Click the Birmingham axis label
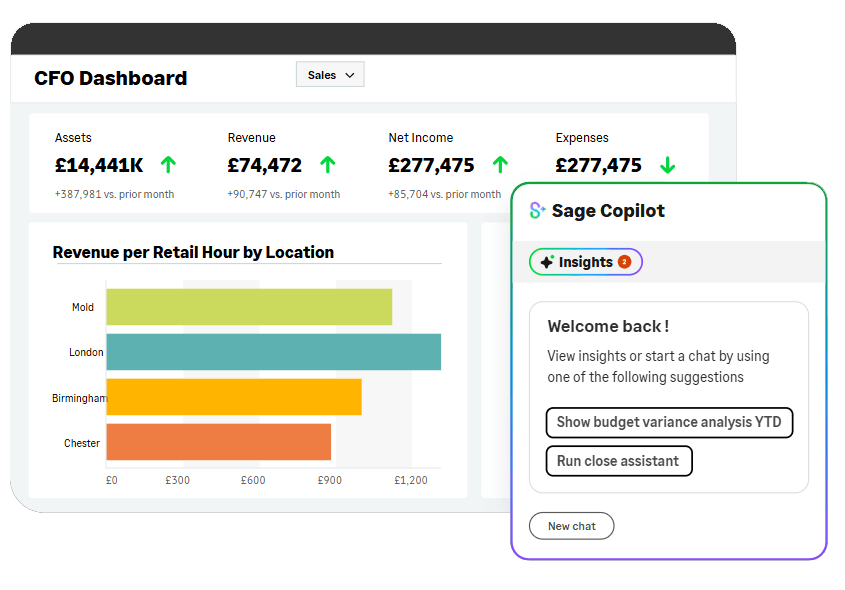The image size is (845, 590). (80, 398)
